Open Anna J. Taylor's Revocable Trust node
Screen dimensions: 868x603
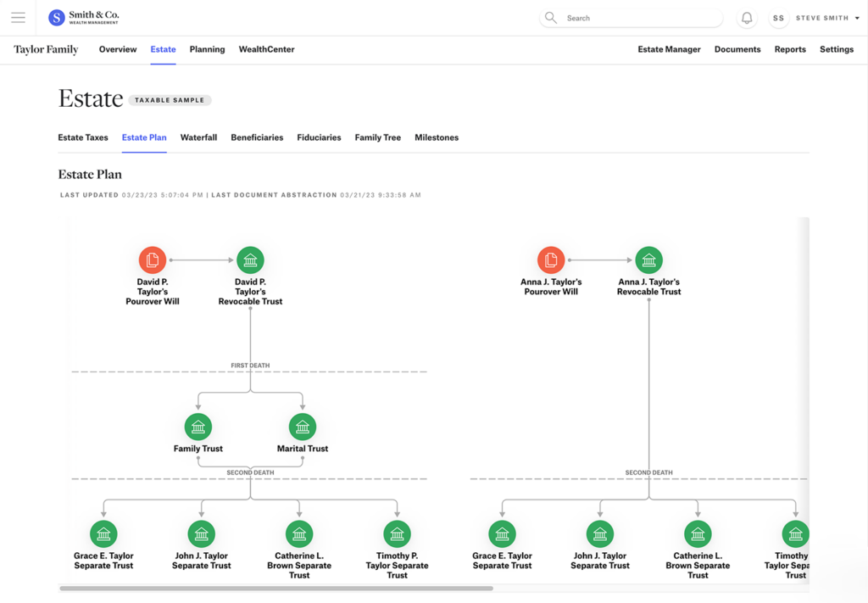[649, 260]
